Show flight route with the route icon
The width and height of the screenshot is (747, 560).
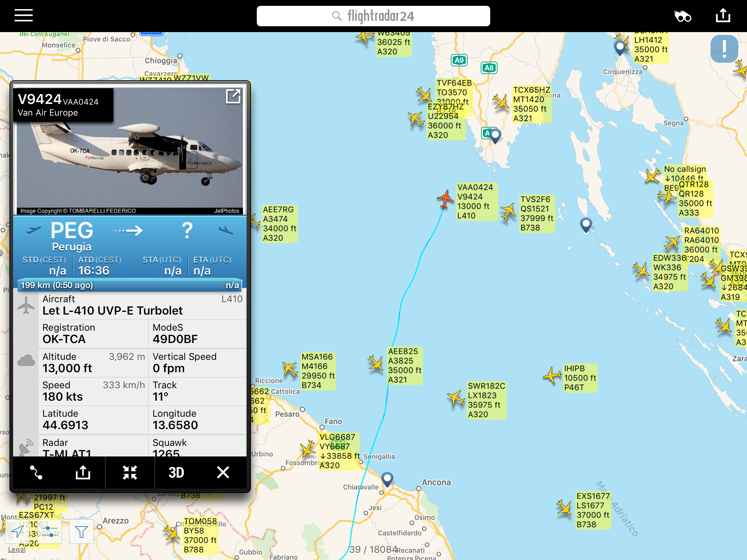tap(36, 472)
